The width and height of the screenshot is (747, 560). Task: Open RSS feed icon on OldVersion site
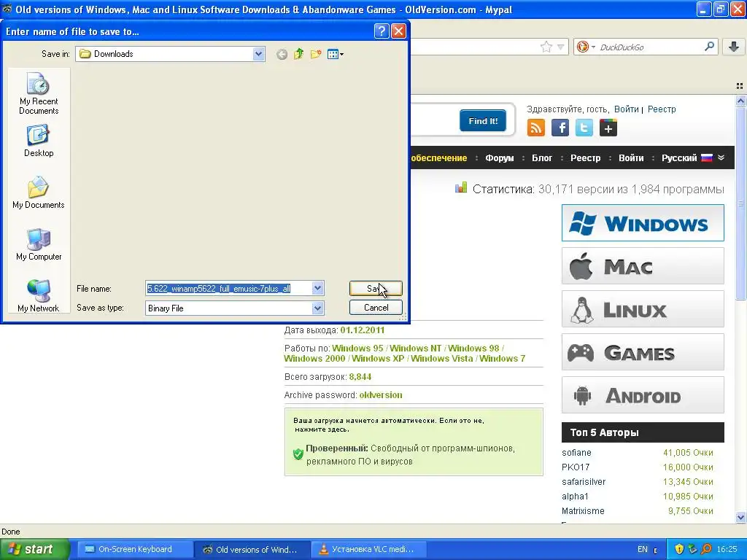536,128
